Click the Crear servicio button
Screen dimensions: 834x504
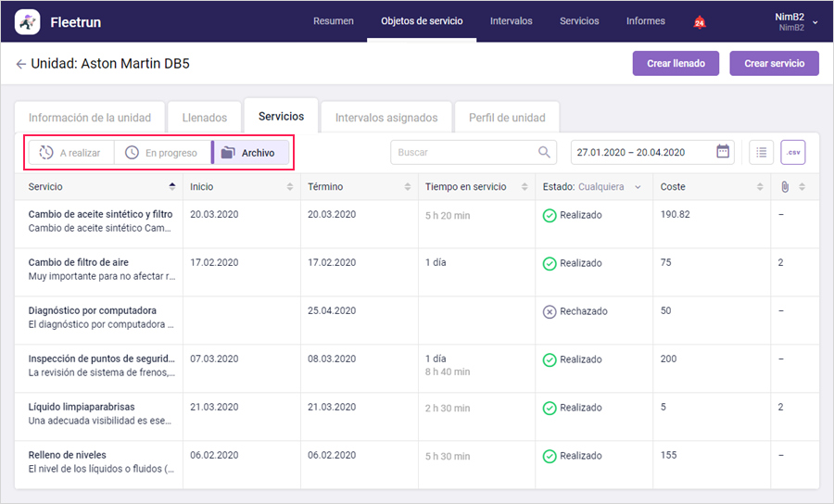click(x=774, y=63)
